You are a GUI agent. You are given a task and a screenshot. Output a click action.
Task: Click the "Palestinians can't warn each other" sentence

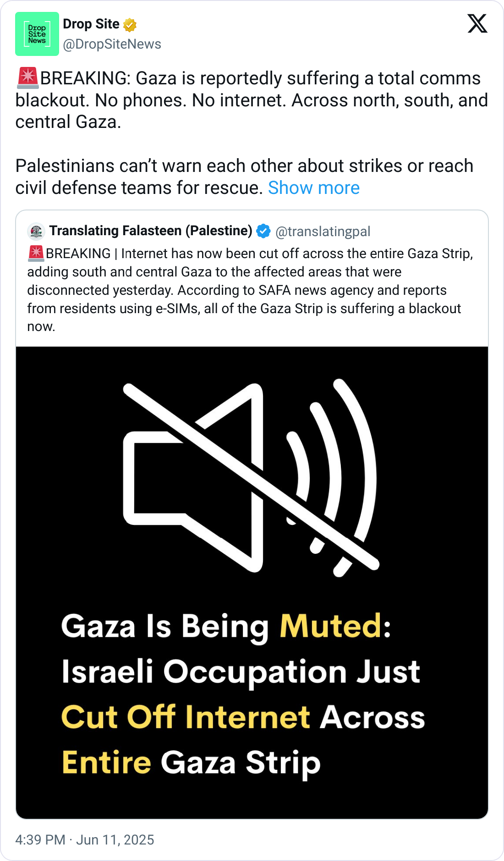click(x=244, y=166)
